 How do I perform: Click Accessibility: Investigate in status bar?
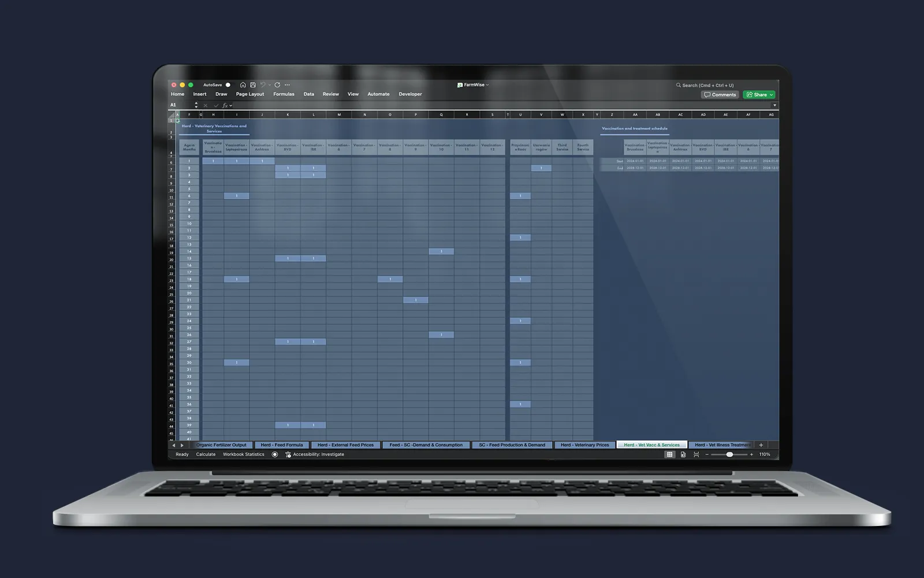[315, 454]
